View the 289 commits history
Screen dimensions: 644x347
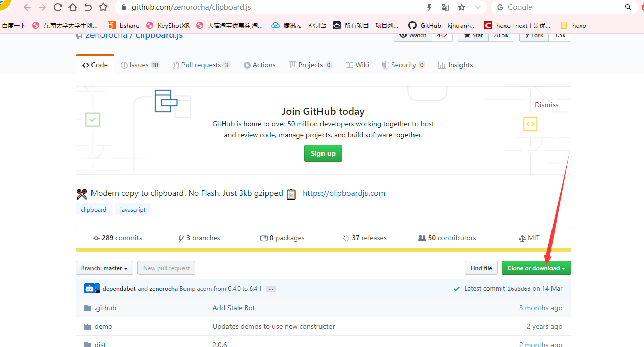tap(117, 238)
